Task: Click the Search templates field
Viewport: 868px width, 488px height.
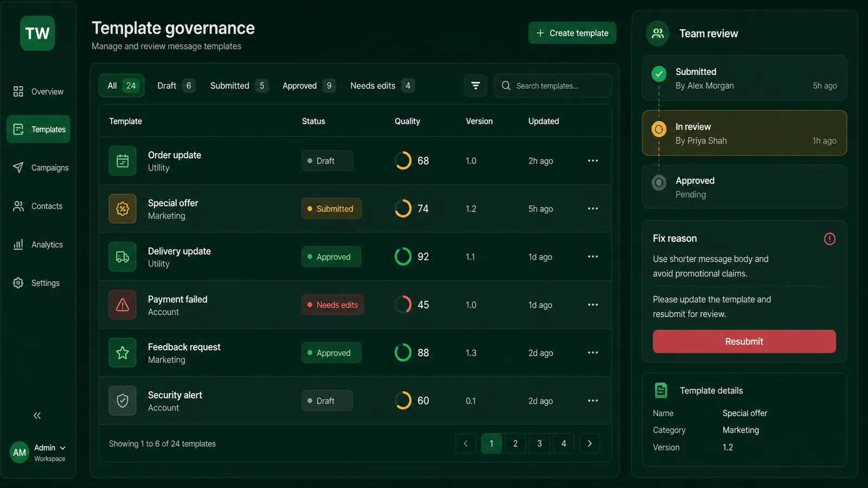Action: 553,86
